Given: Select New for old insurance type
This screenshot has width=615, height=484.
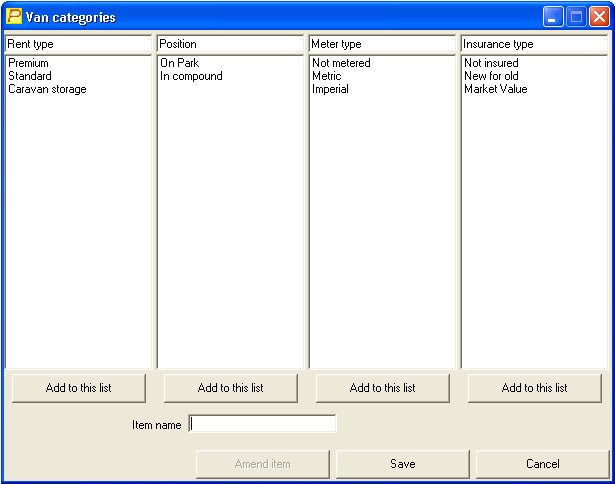Looking at the screenshot, I should point(491,76).
